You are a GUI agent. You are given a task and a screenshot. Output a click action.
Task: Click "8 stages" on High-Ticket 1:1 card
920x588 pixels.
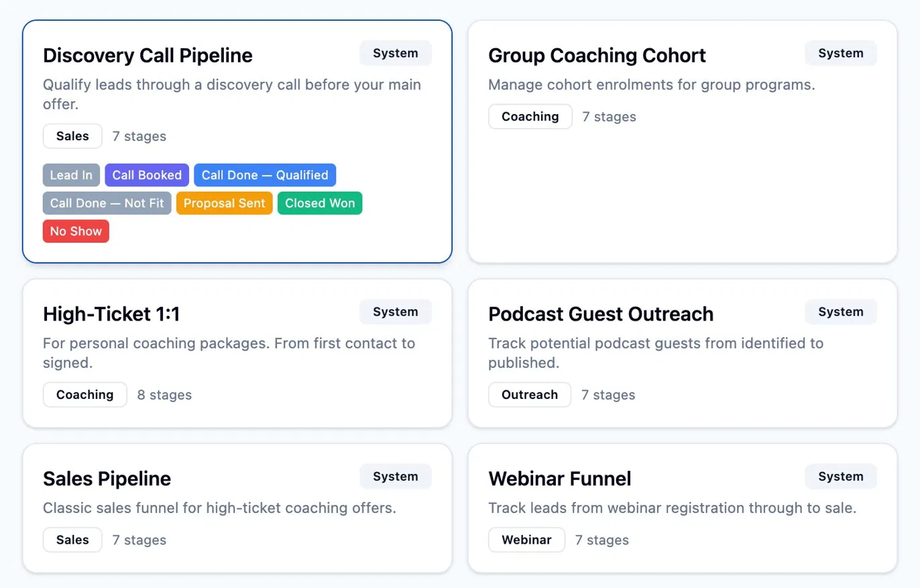tap(165, 395)
